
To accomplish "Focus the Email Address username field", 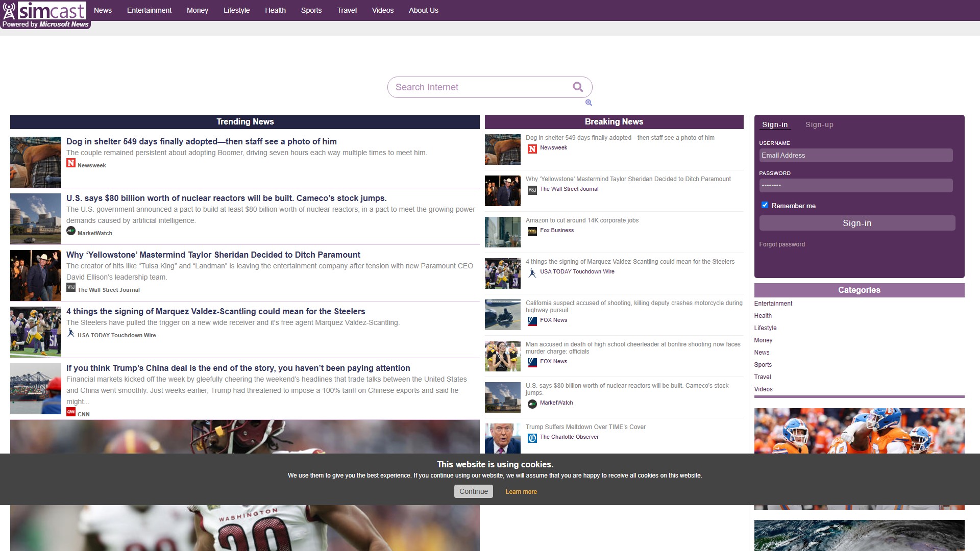I will [x=856, y=156].
